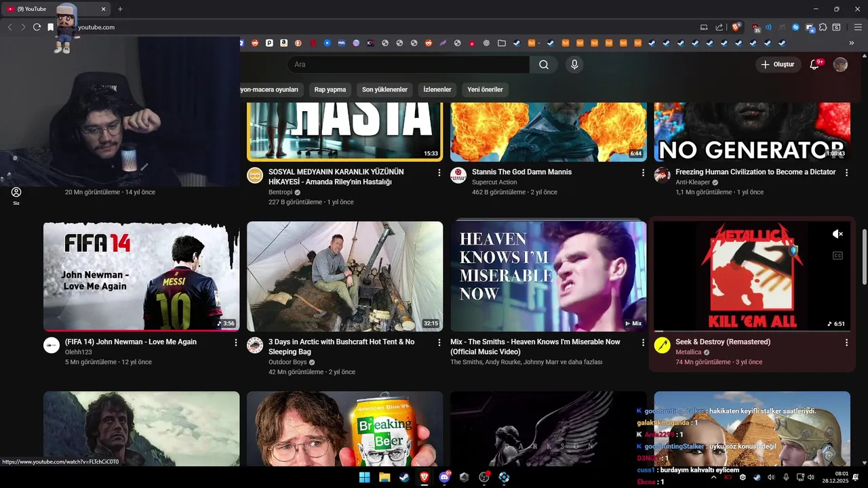Visit the Outdoor Boys channel name link

288,362
